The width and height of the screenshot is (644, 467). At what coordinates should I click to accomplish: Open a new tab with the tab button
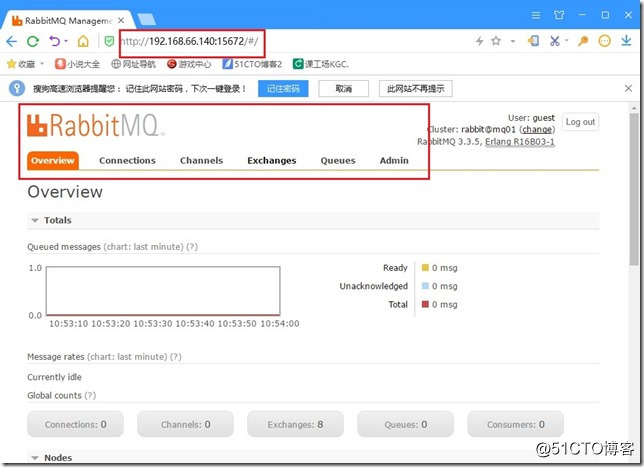tap(147, 19)
